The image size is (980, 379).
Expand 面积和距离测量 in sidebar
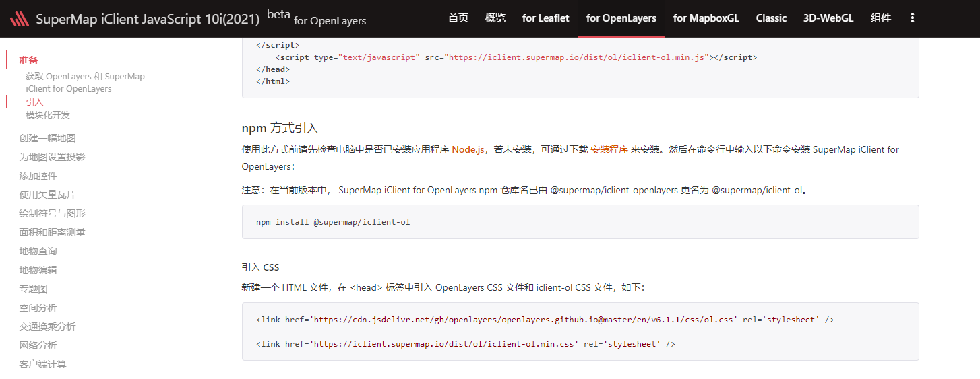click(x=53, y=232)
